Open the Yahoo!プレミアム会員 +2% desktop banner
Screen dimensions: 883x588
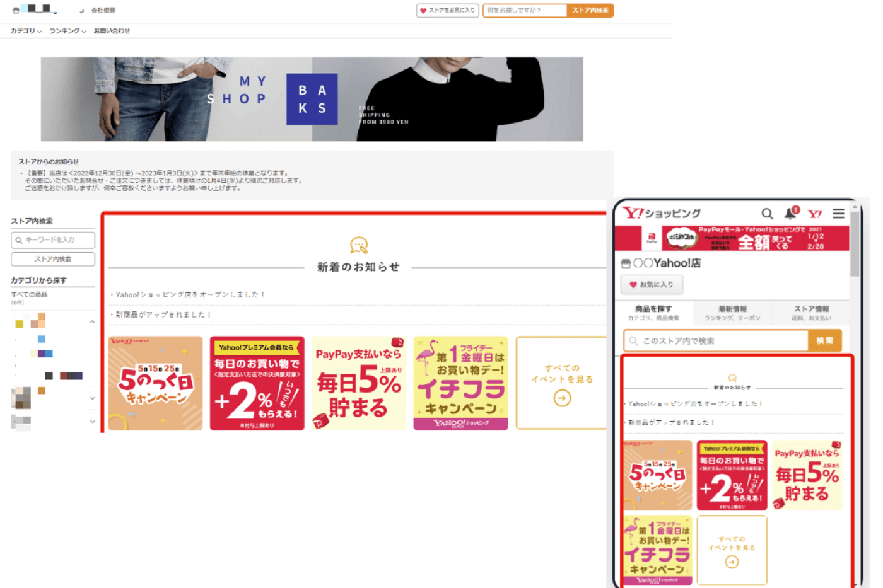point(257,383)
